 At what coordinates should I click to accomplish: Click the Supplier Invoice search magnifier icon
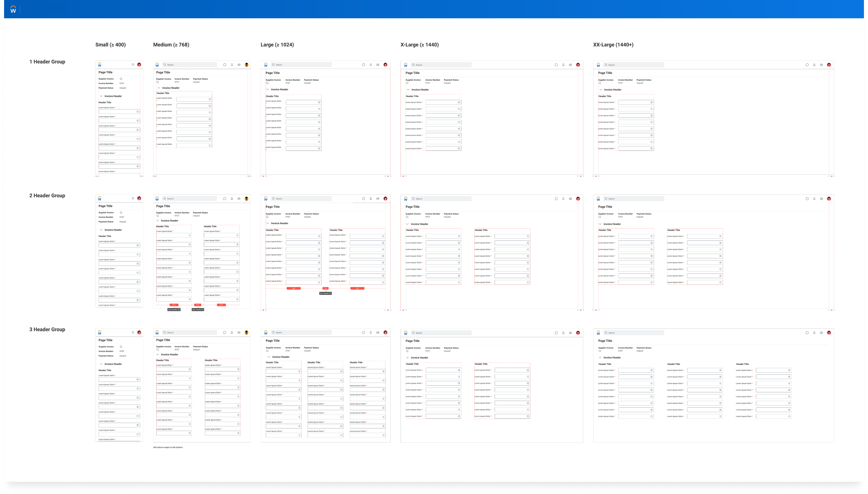click(121, 79)
